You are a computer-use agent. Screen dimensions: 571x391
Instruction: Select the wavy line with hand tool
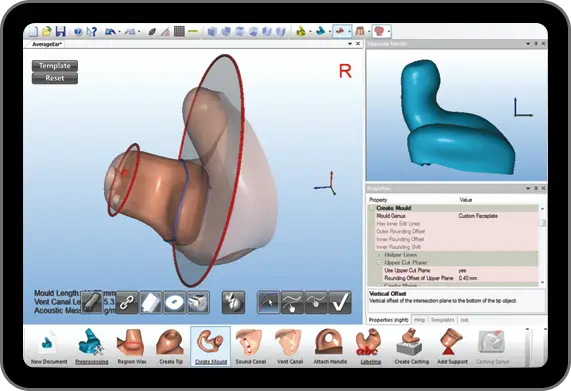coord(292,302)
